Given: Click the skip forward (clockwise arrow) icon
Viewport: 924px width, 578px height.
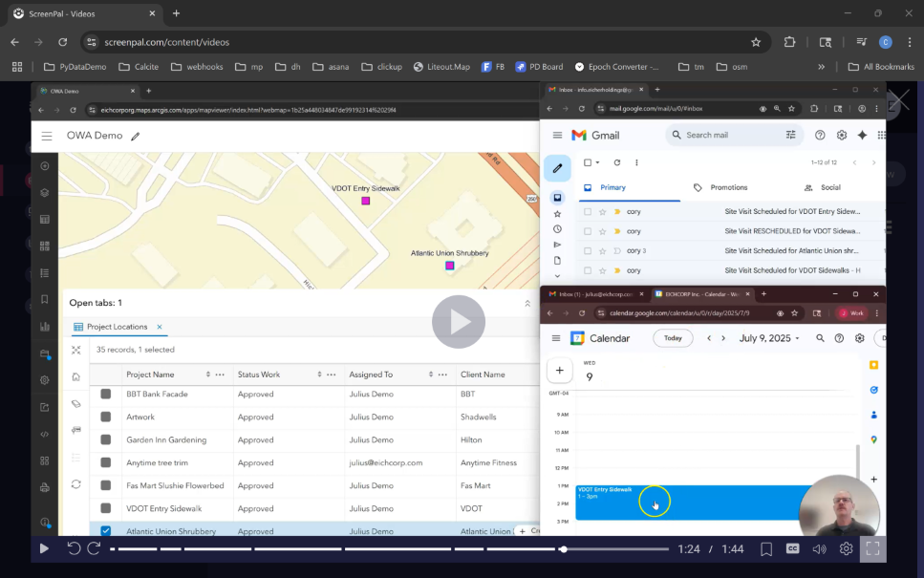Looking at the screenshot, I should tap(94, 548).
